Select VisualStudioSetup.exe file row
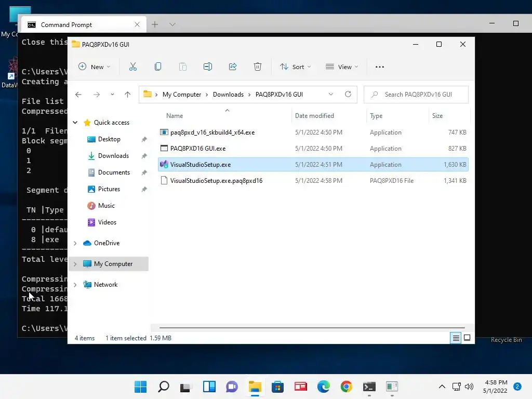532x399 pixels. pyautogui.click(x=313, y=165)
